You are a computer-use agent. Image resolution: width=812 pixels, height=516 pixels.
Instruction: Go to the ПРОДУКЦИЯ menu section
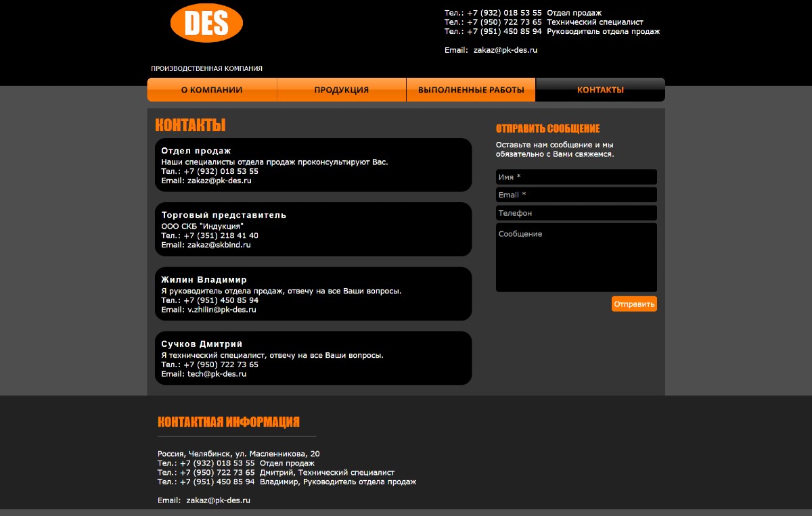pos(342,90)
